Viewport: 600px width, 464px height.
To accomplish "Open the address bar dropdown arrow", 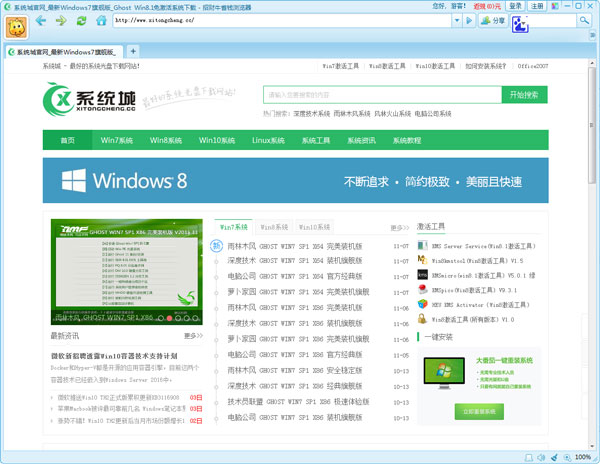I will click(x=457, y=21).
